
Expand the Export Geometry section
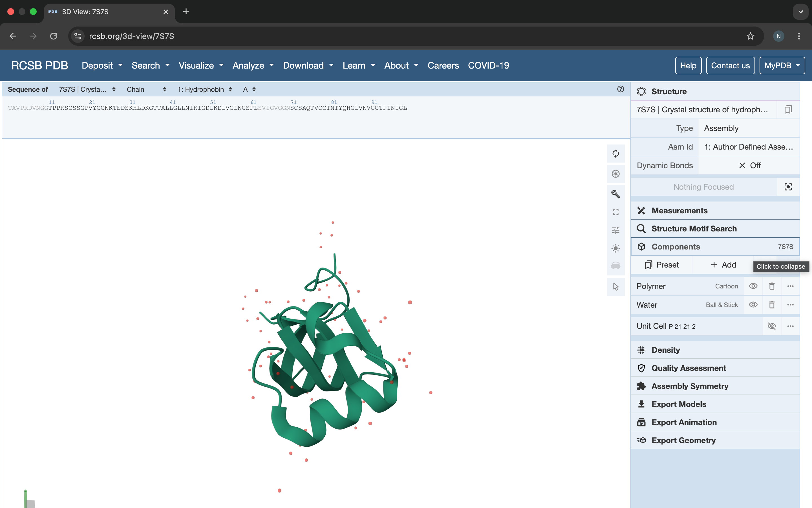click(x=715, y=441)
